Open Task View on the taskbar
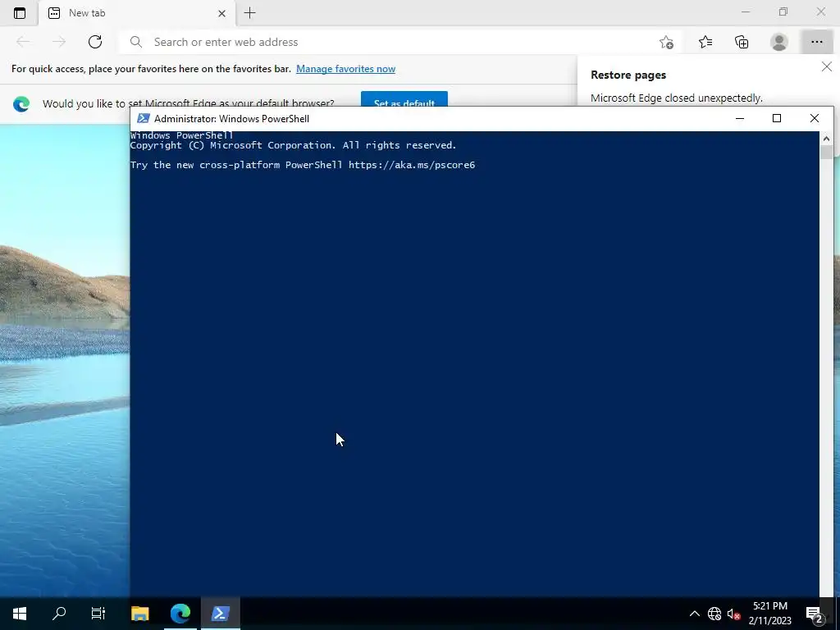This screenshot has width=840, height=630. 98,613
